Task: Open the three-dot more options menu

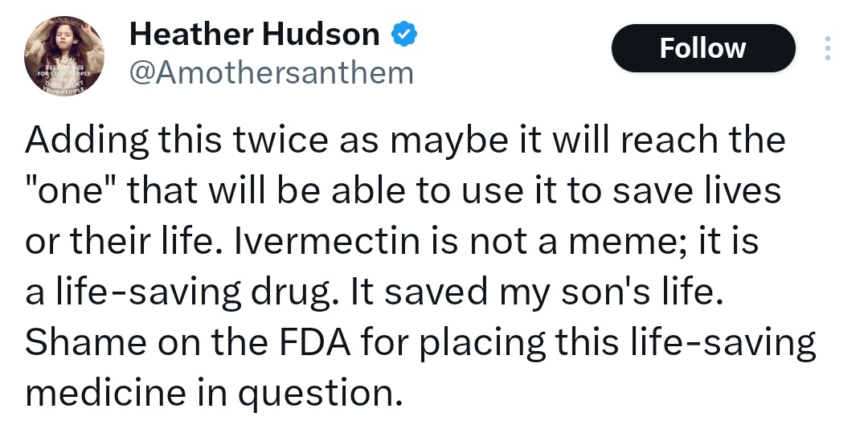Action: pos(827,49)
